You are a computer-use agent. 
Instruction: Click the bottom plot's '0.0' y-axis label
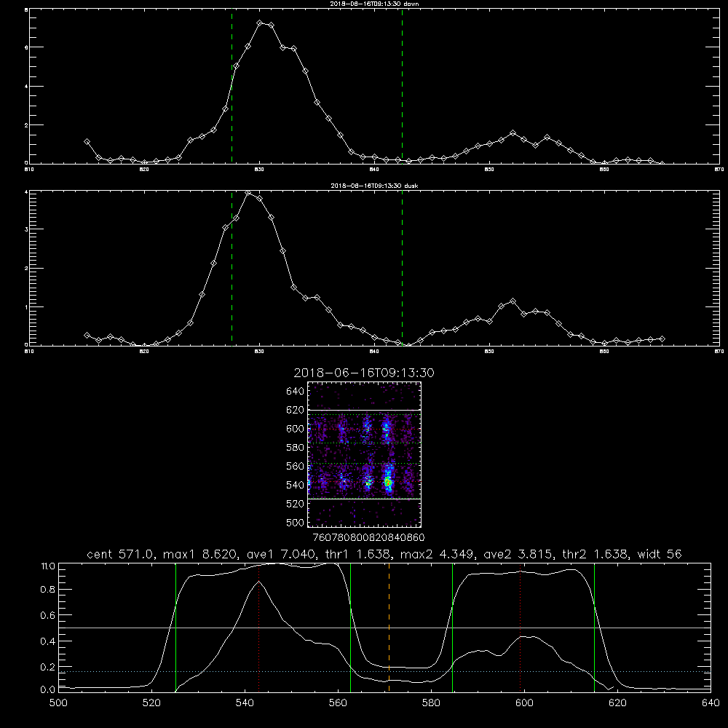(48, 690)
